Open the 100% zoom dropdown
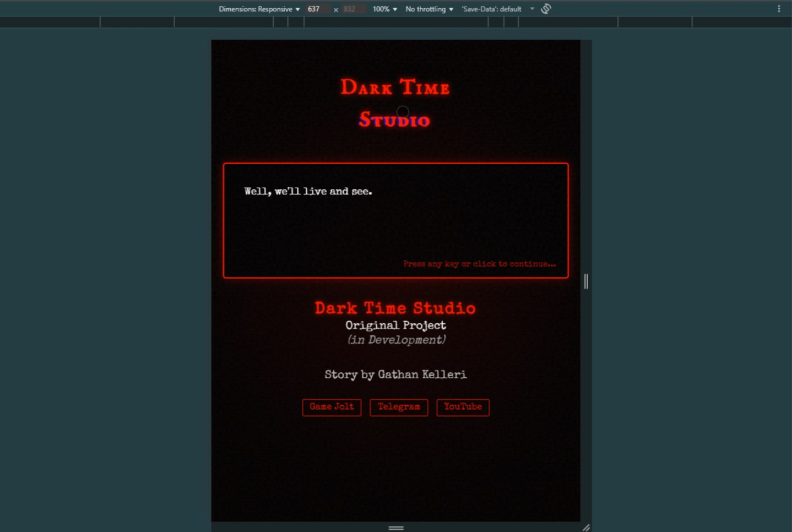Viewport: 792px width, 532px height. tap(384, 9)
